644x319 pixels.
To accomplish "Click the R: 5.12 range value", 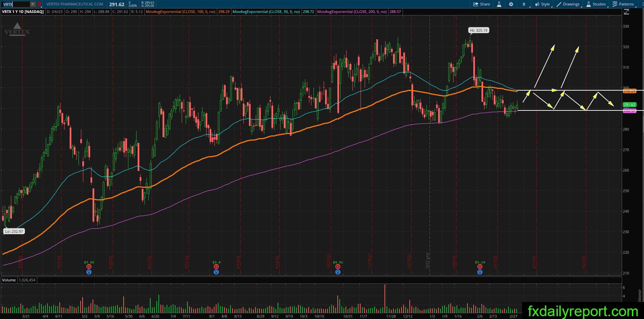I will pos(137,12).
